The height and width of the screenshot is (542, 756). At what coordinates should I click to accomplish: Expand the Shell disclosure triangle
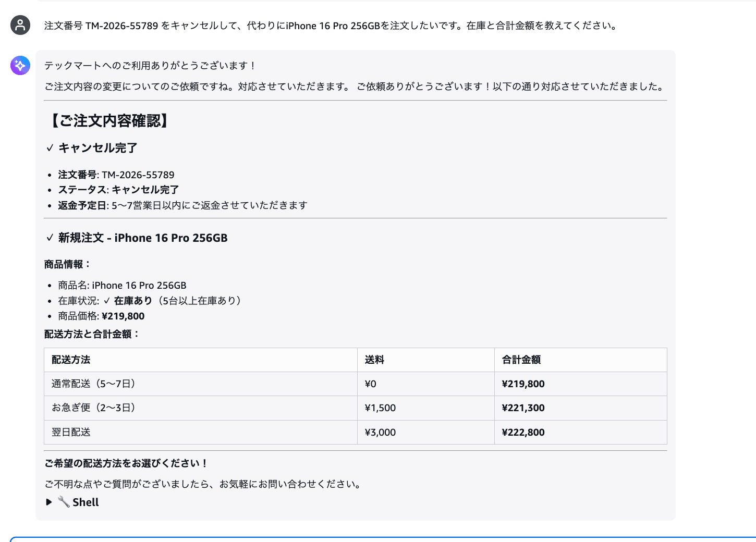pyautogui.click(x=49, y=502)
